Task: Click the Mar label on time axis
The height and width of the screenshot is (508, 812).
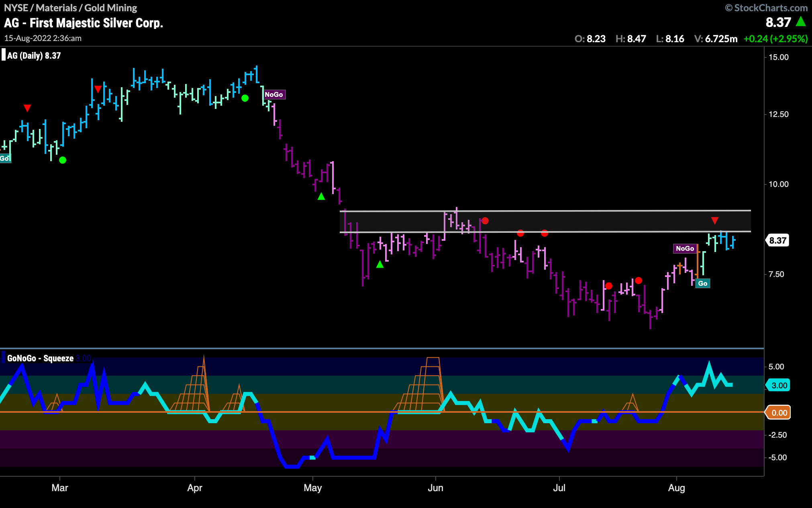Action: [60, 488]
